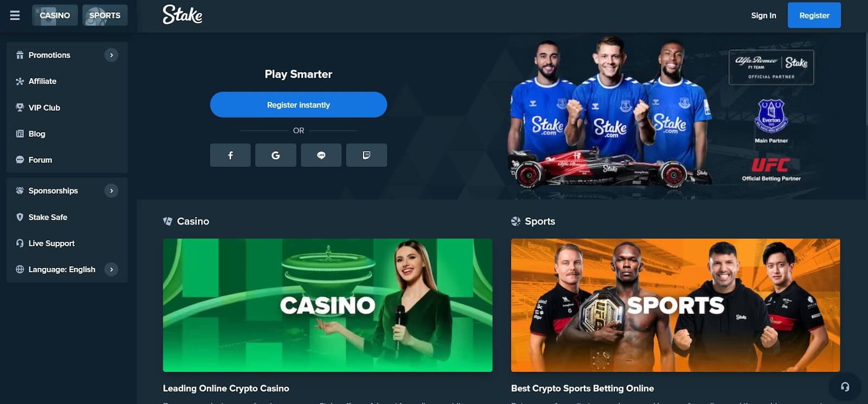This screenshot has height=404, width=868.
Task: Open the Casino banner thumbnail
Action: pos(328,305)
